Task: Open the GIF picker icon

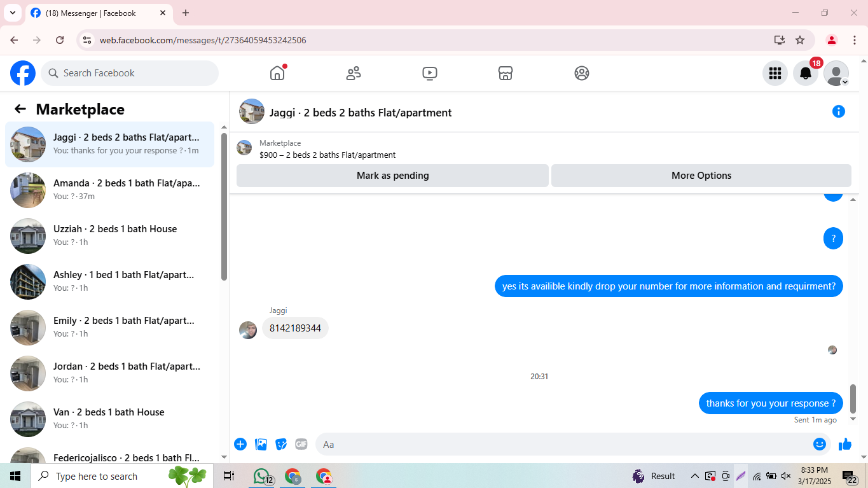Action: 301,444
